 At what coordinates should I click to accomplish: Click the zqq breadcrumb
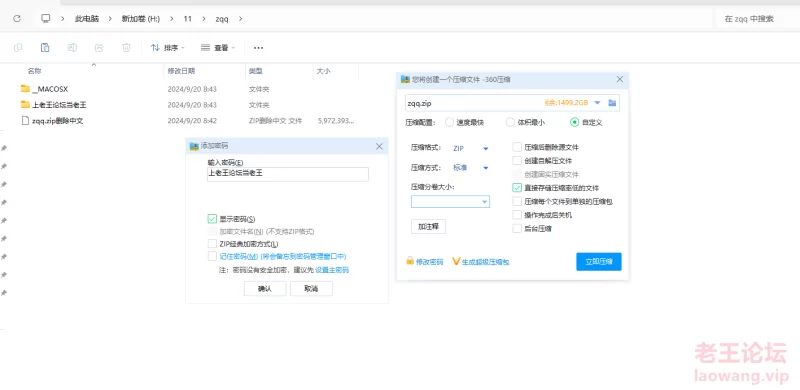(x=222, y=19)
